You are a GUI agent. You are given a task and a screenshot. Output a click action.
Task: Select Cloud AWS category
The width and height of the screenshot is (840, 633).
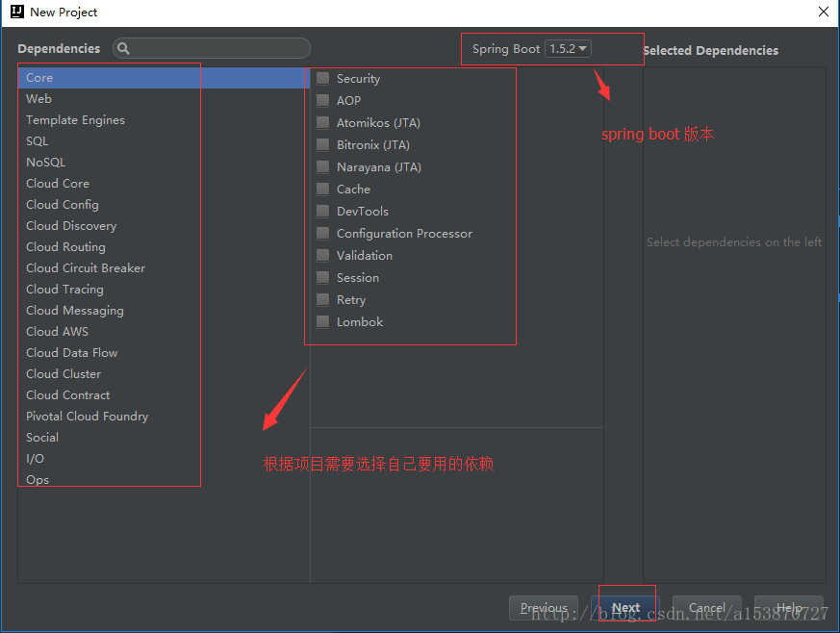point(164,332)
